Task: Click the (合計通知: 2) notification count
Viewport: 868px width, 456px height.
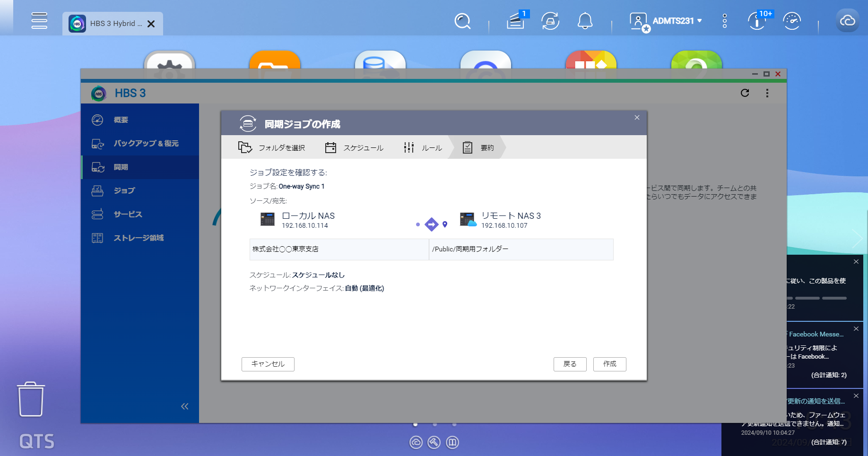Action: click(x=829, y=375)
